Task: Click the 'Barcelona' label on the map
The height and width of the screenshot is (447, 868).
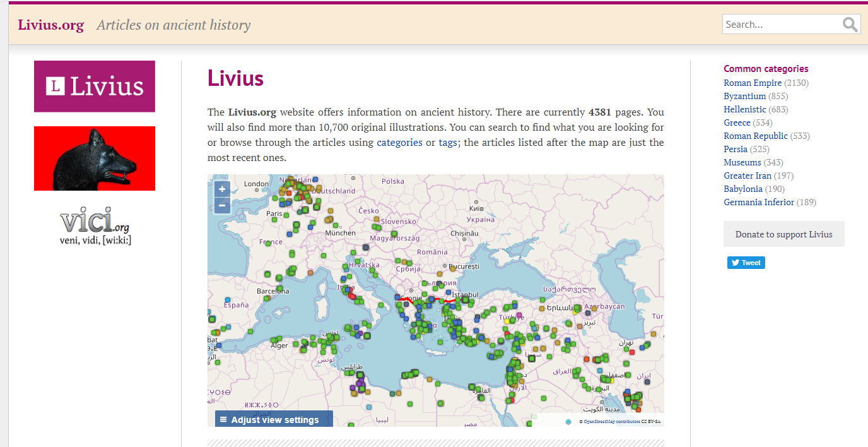Action: click(273, 291)
